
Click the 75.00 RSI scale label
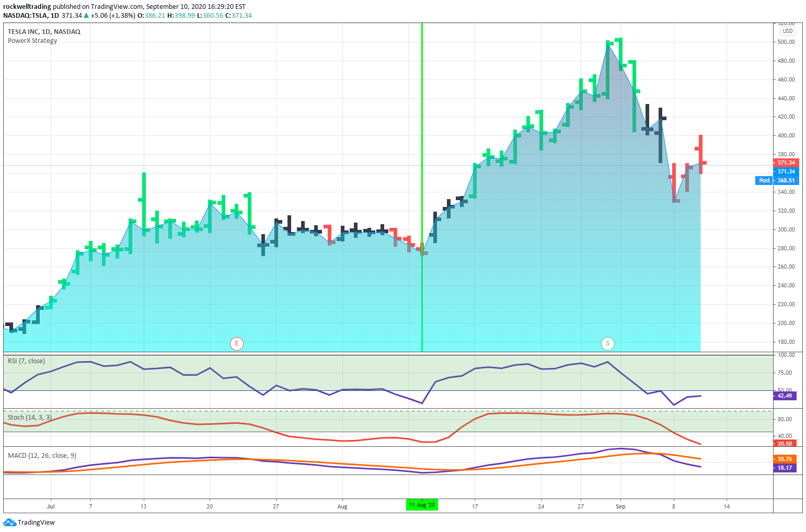785,373
